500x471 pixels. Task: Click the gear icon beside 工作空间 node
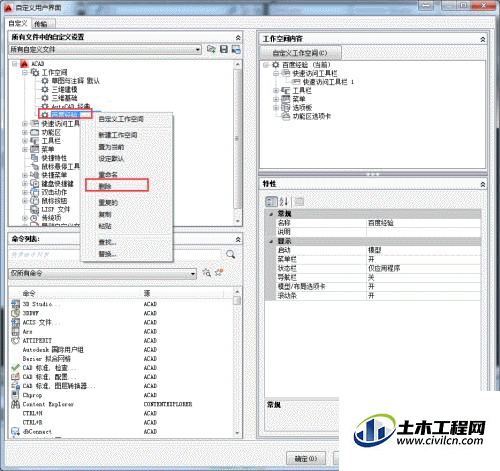[35, 72]
